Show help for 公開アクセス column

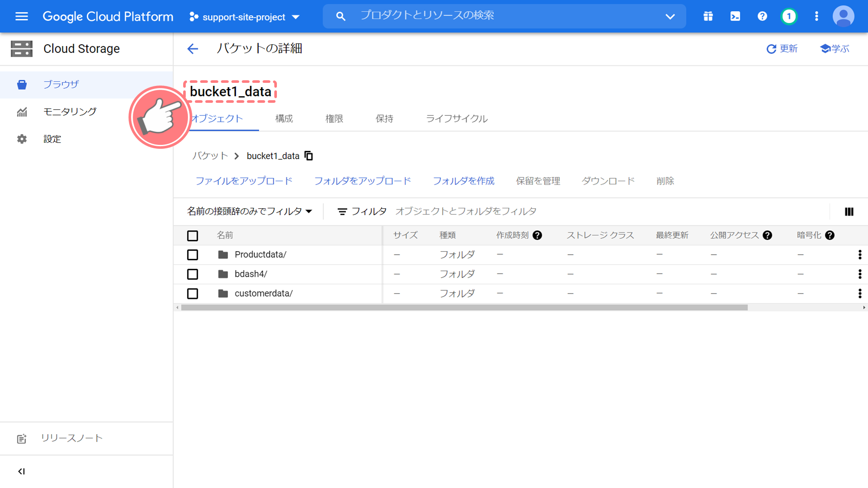point(767,235)
